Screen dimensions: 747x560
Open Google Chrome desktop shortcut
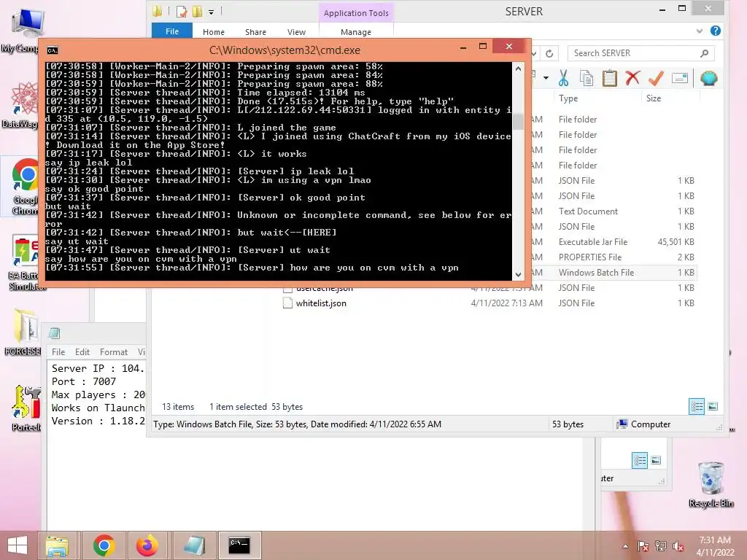tap(25, 187)
